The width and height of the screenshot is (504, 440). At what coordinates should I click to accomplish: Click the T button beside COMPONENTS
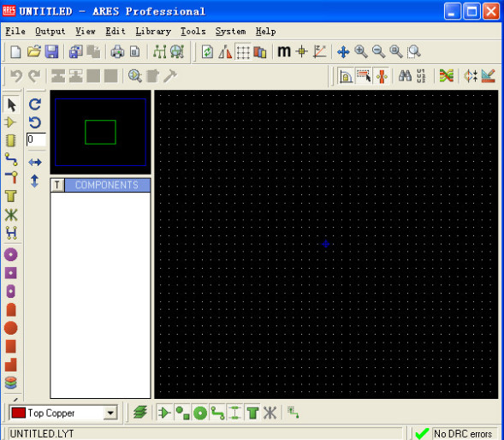(57, 185)
